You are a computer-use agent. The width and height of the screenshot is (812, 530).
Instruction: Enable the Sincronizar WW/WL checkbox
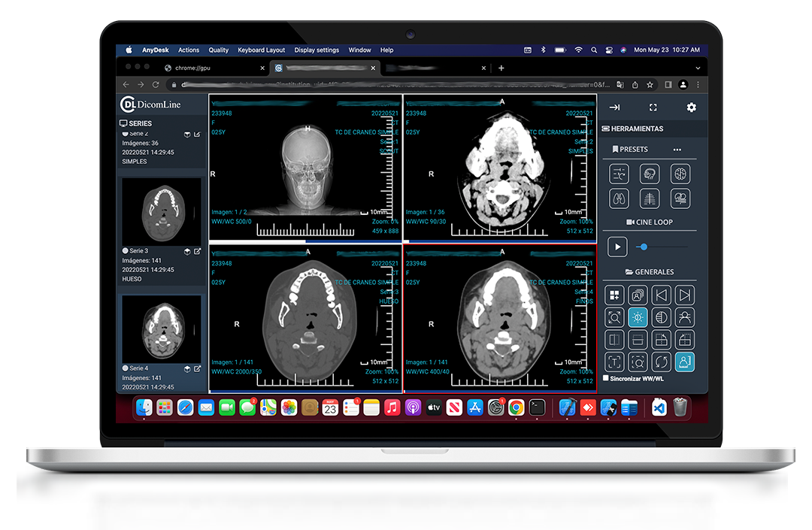(605, 378)
